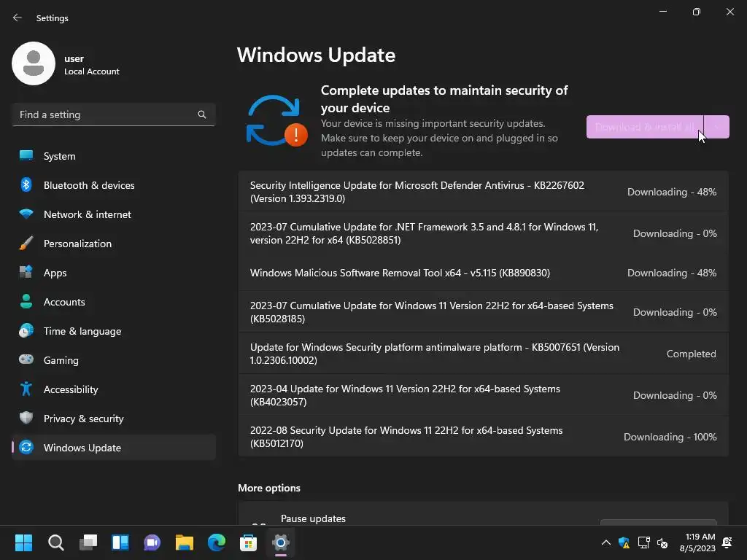
Task: Select Time & language
Action: (x=113, y=330)
